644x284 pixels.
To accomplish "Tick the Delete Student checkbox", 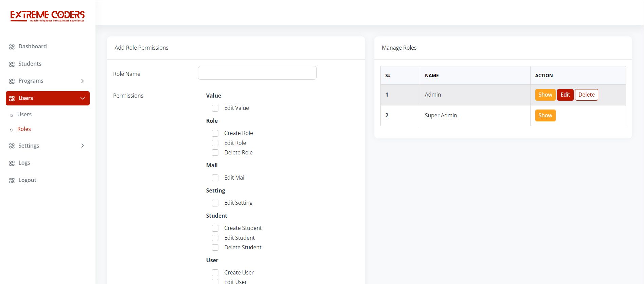I will (215, 248).
